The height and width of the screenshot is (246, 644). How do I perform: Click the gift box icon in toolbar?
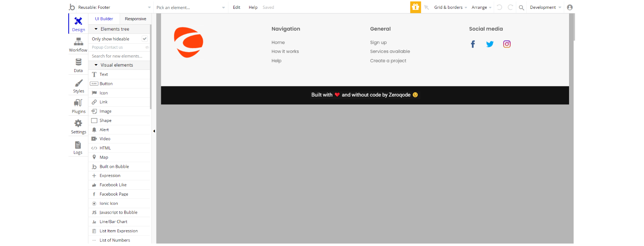(415, 7)
